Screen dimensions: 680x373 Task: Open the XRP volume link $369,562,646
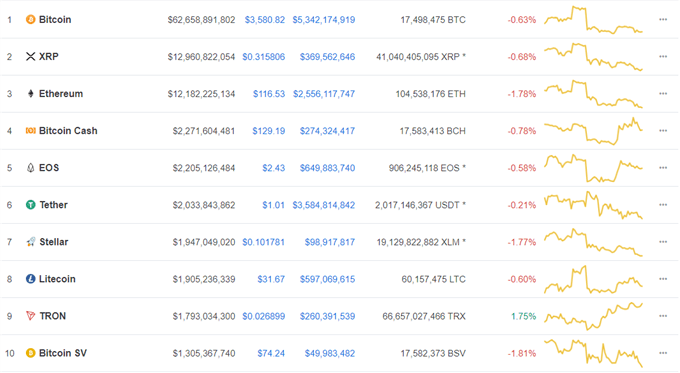point(327,57)
